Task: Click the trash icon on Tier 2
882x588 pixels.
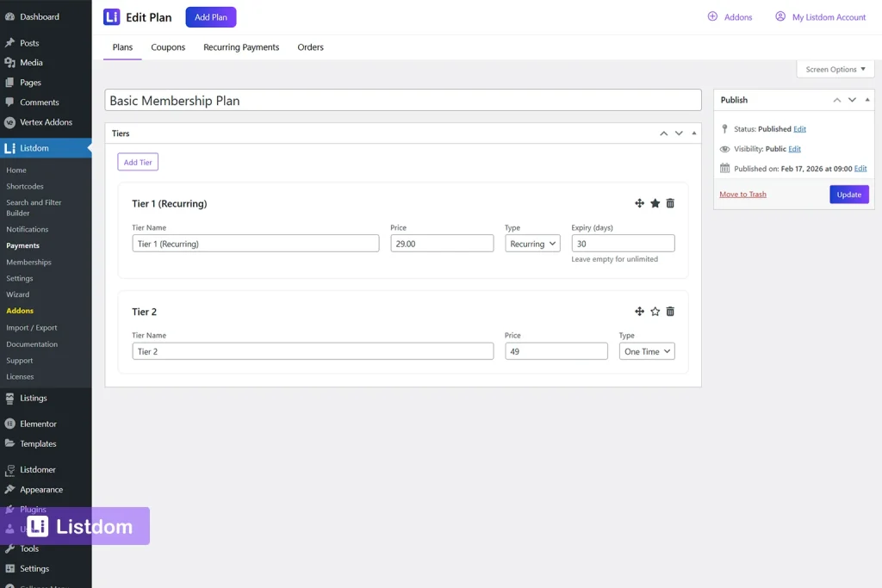Action: pyautogui.click(x=670, y=311)
